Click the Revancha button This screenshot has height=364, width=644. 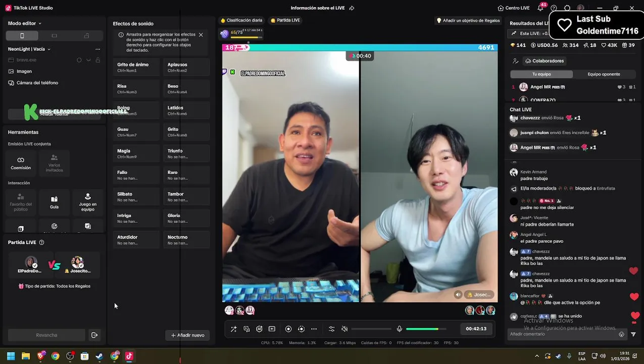(46, 335)
